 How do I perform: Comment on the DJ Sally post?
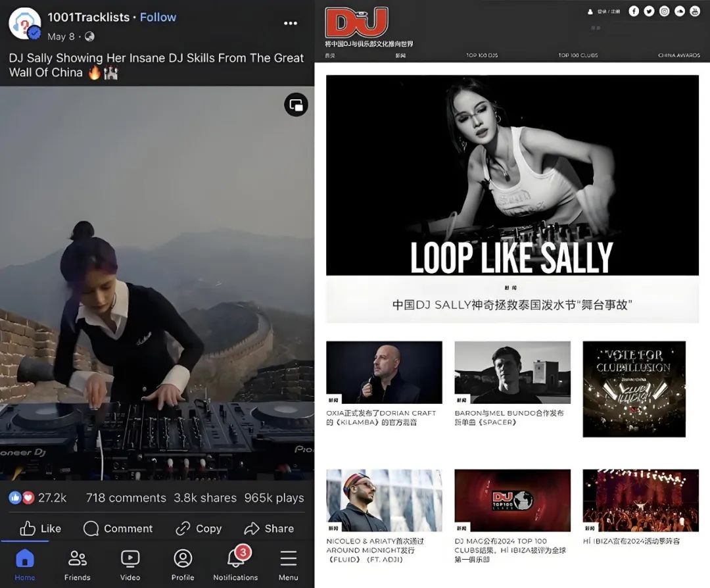118,528
